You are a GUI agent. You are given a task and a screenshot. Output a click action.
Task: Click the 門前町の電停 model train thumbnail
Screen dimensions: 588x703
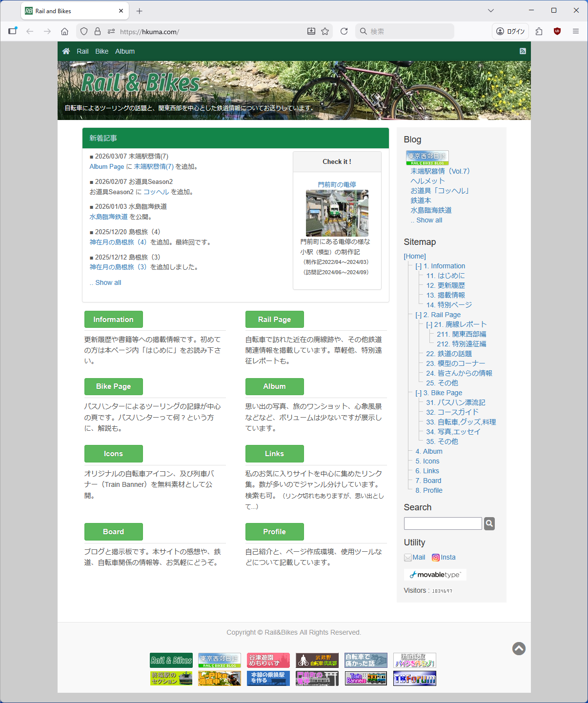(x=337, y=213)
